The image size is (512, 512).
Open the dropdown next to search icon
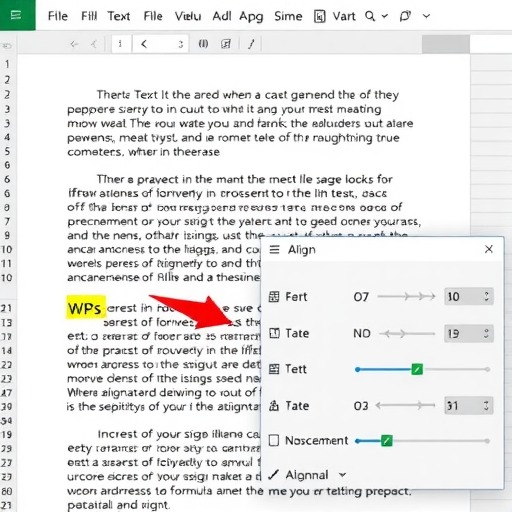(385, 16)
